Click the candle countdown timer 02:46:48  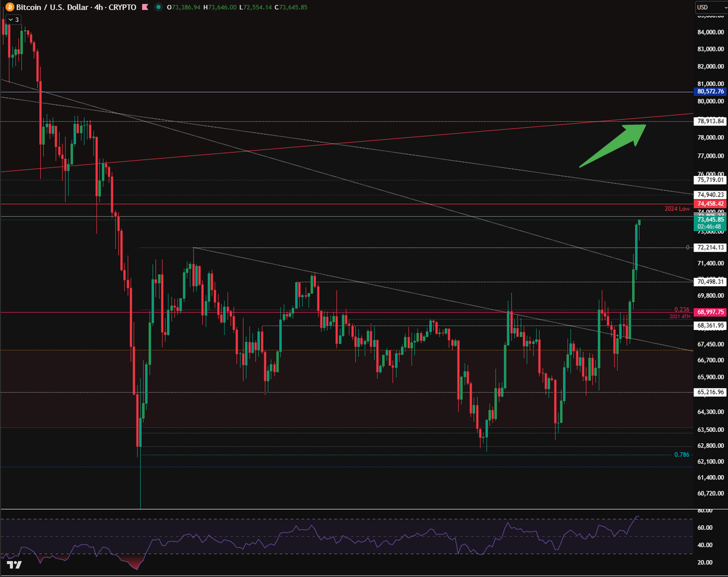710,226
